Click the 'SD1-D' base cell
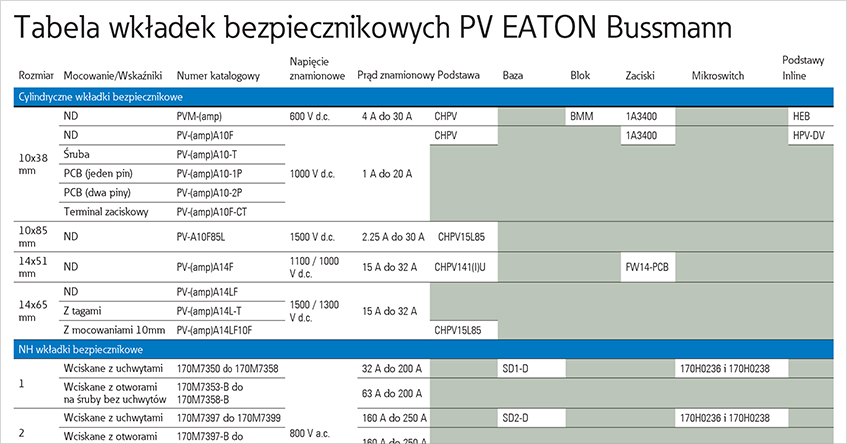 coord(515,369)
